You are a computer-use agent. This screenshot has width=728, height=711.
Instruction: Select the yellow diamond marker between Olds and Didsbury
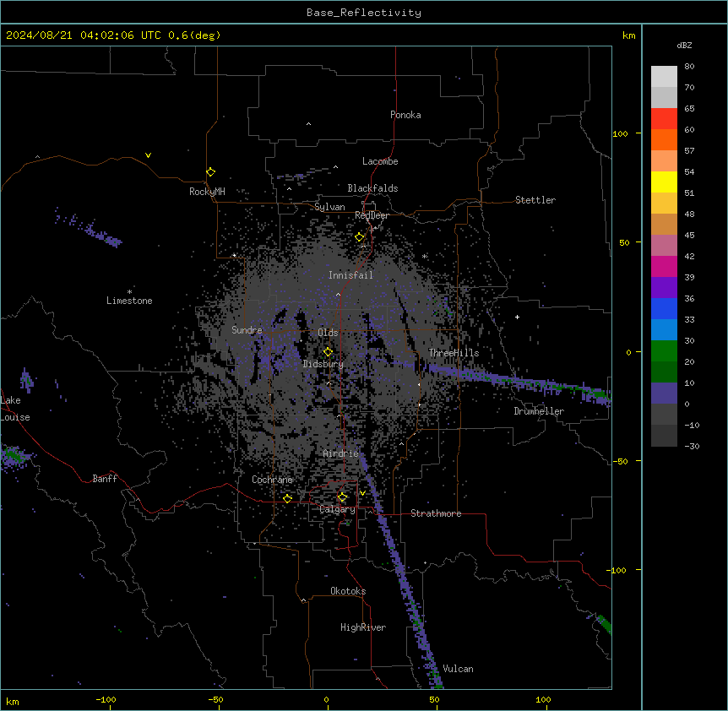pyautogui.click(x=328, y=352)
